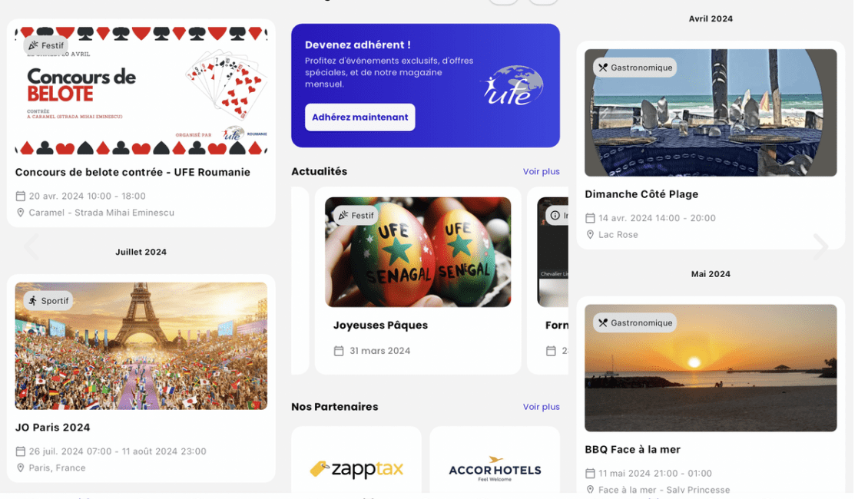The image size is (868, 499).
Task: Open the Concours de belote contrée event title
Action: coord(133,172)
